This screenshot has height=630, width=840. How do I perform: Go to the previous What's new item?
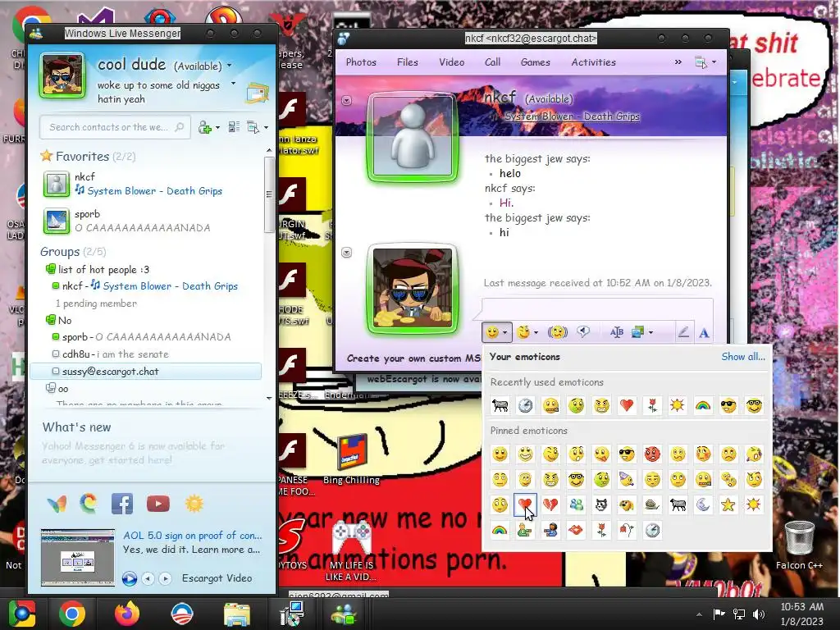[x=148, y=578]
